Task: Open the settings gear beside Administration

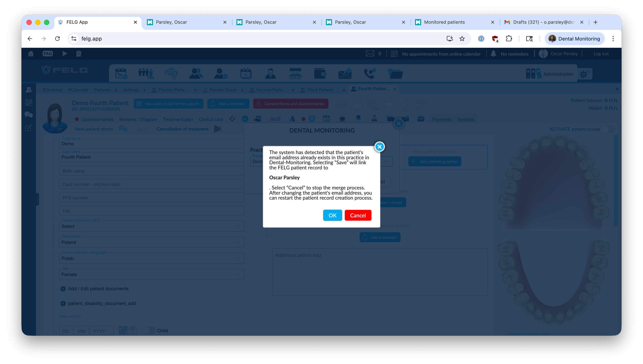Action: tap(585, 74)
